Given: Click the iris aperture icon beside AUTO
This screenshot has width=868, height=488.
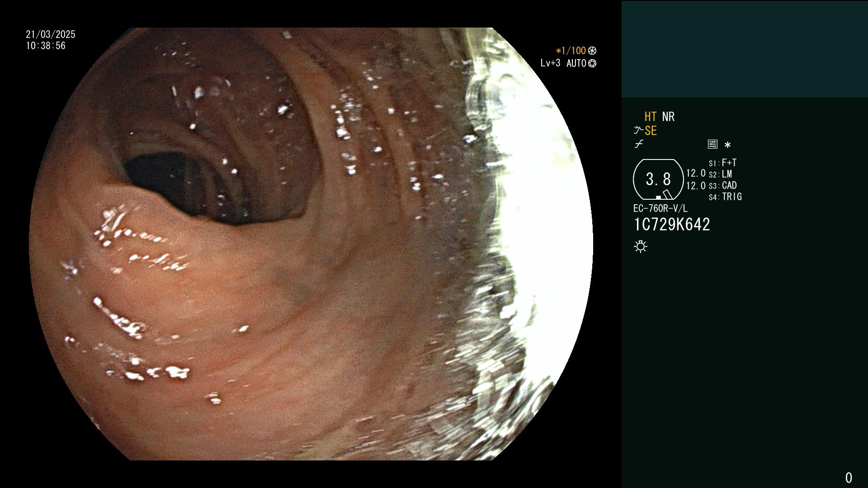Looking at the screenshot, I should 592,63.
